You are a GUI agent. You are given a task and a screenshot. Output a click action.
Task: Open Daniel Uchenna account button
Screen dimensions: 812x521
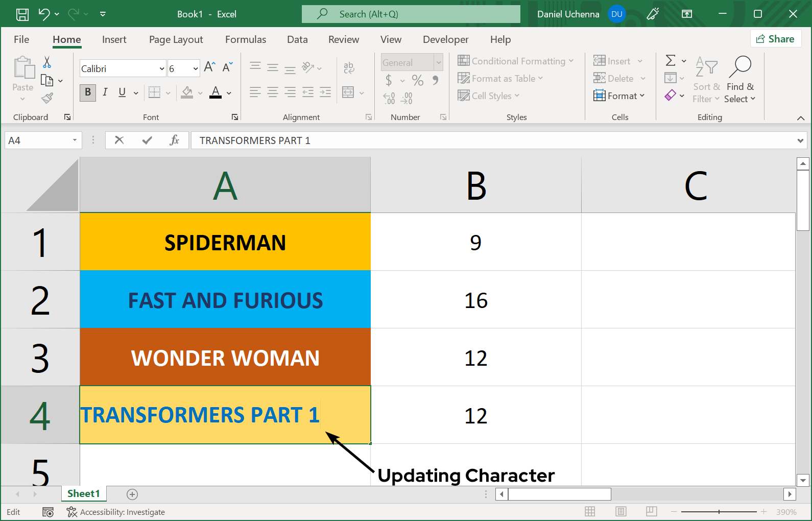coord(581,14)
